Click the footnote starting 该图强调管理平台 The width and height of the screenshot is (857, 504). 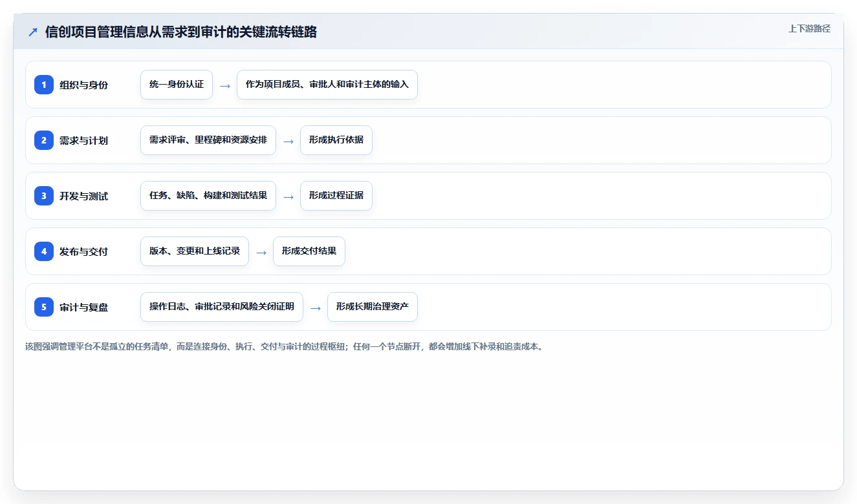tap(285, 346)
